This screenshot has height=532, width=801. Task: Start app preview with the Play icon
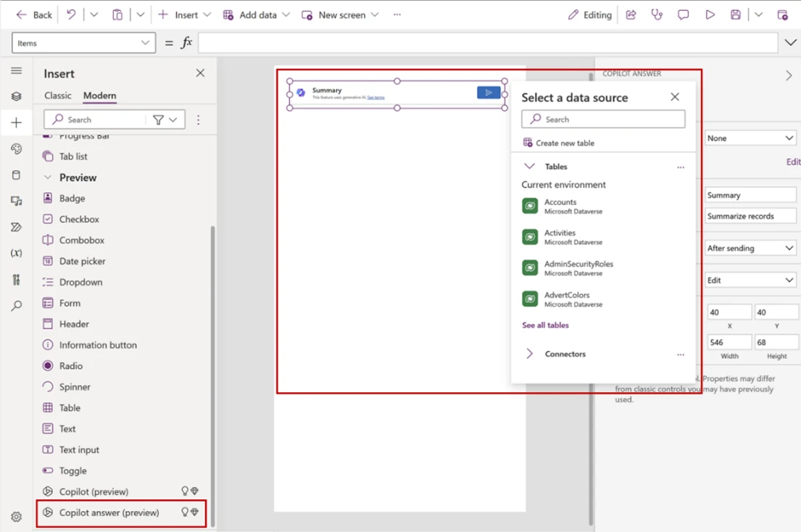(x=710, y=14)
